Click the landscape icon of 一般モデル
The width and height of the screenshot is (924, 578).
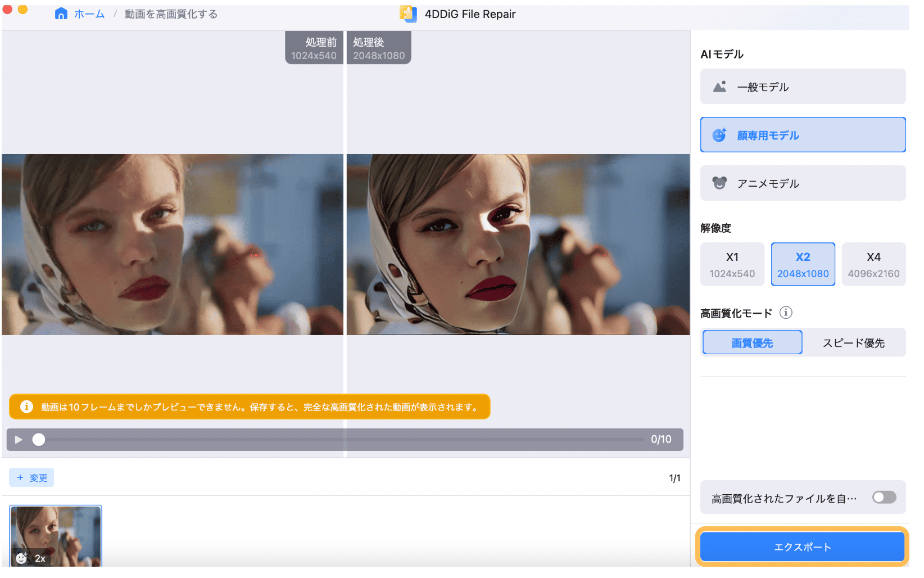coord(719,87)
